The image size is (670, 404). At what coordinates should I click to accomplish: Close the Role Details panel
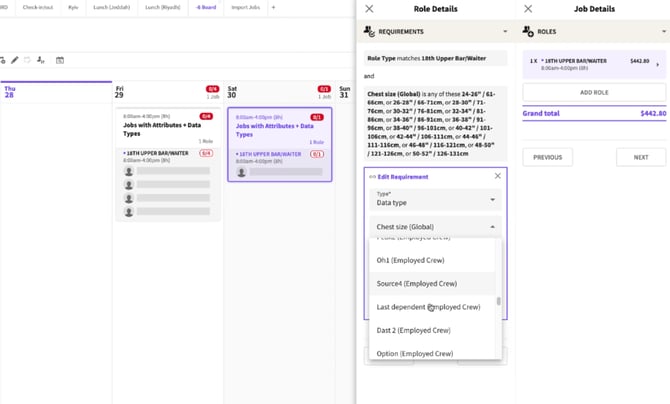pos(369,9)
